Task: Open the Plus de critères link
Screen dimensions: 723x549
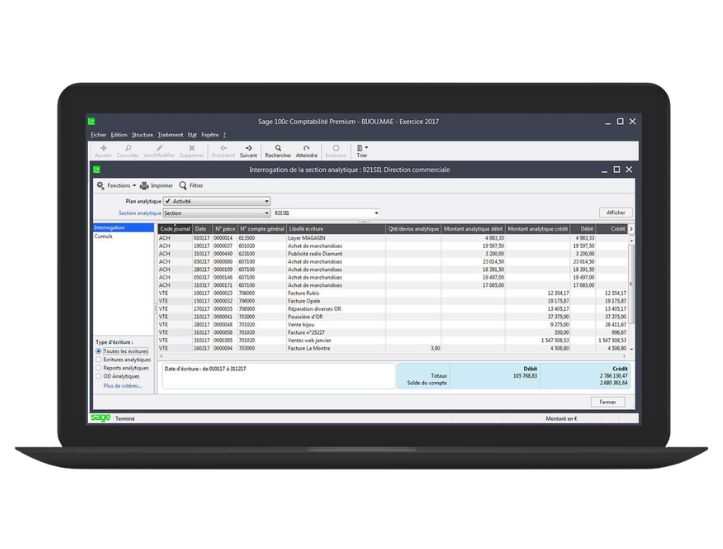Action: [x=123, y=386]
